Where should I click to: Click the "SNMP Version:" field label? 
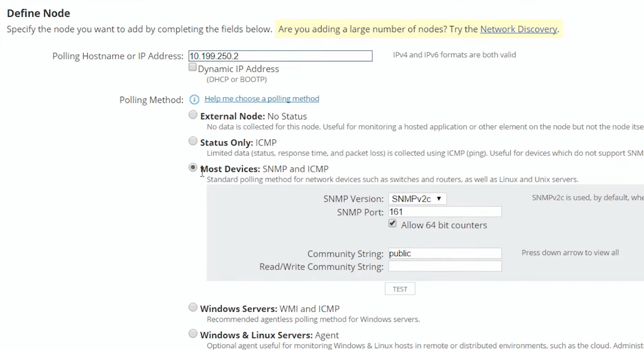(353, 199)
